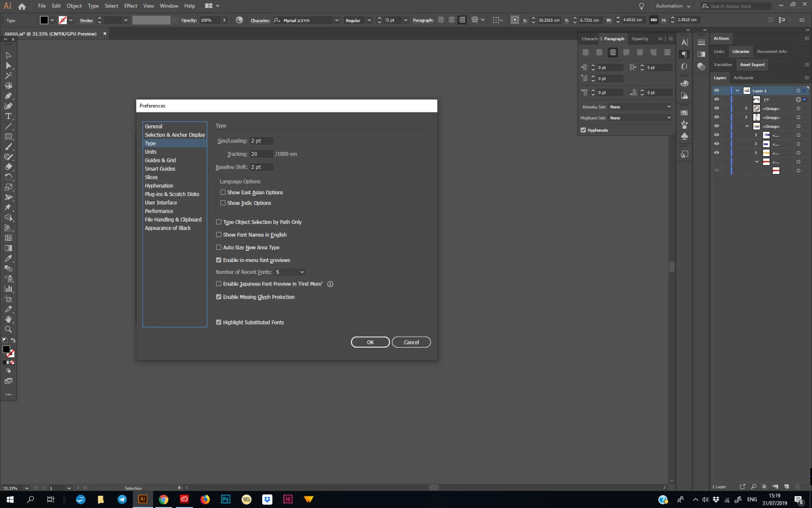812x508 pixels.
Task: Click OK in Preferences dialog
Action: pos(370,342)
